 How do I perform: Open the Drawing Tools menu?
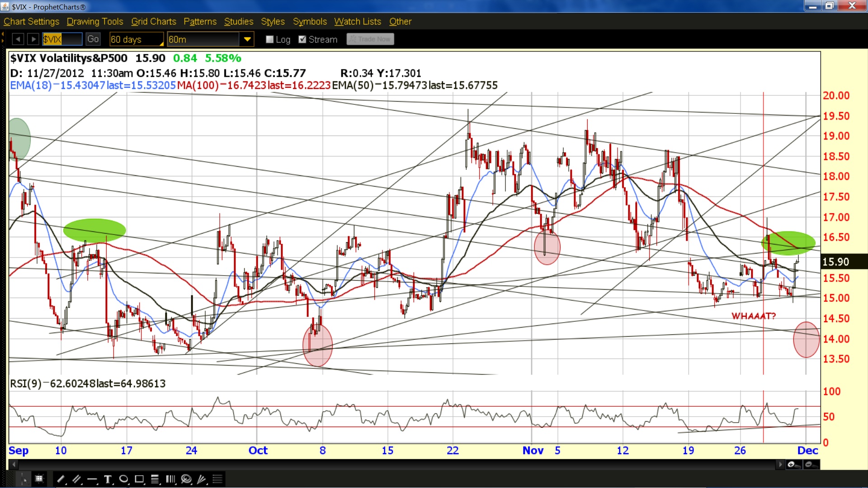pos(95,21)
